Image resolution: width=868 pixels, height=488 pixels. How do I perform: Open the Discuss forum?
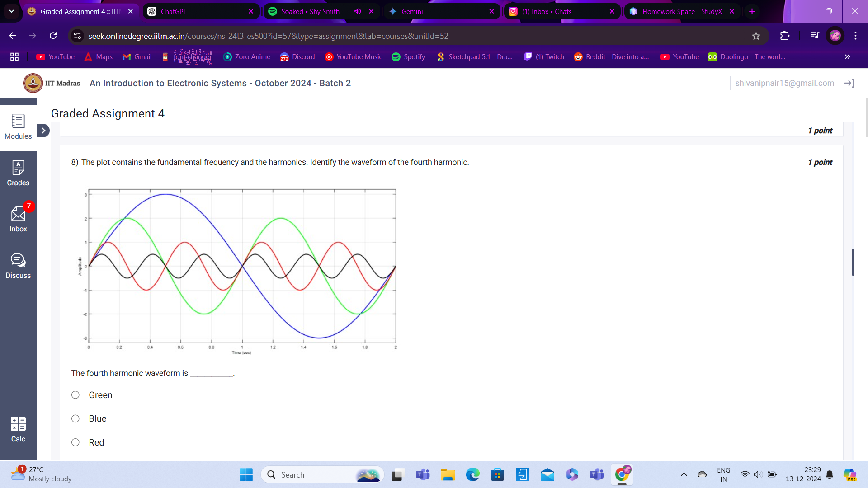coord(18,265)
